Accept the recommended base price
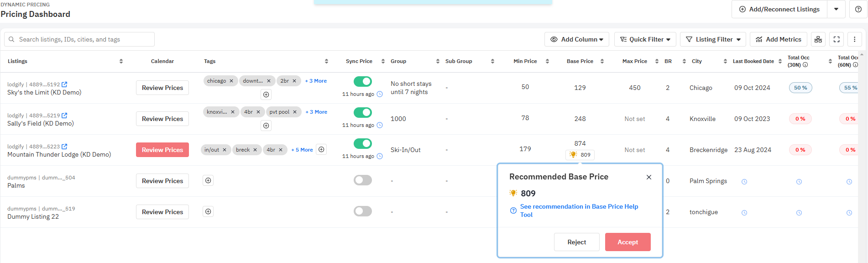The image size is (868, 263). tap(627, 242)
